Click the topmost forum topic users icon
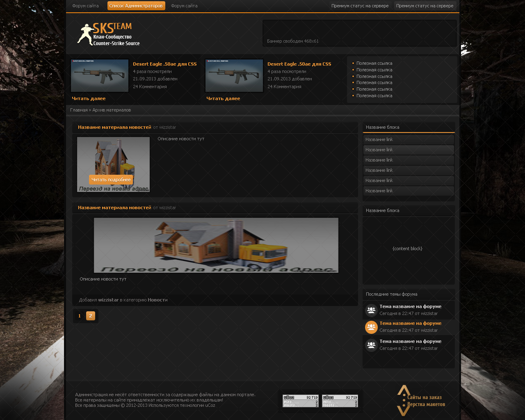 [371, 310]
